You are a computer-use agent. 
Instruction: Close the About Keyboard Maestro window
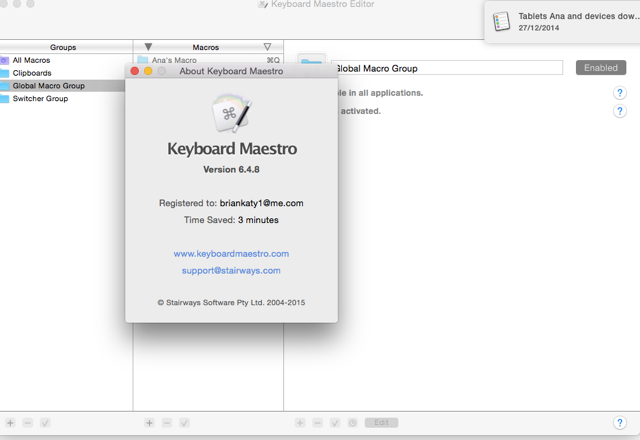(135, 71)
